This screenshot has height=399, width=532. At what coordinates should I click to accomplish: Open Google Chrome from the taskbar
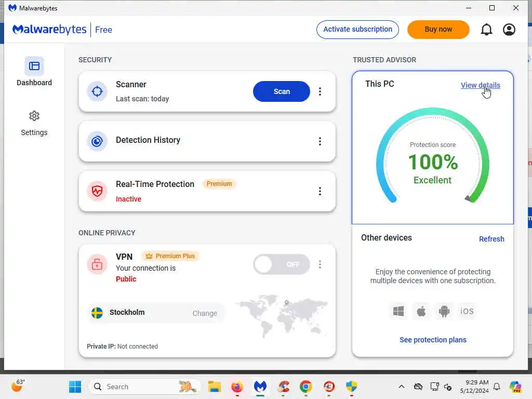pyautogui.click(x=305, y=387)
